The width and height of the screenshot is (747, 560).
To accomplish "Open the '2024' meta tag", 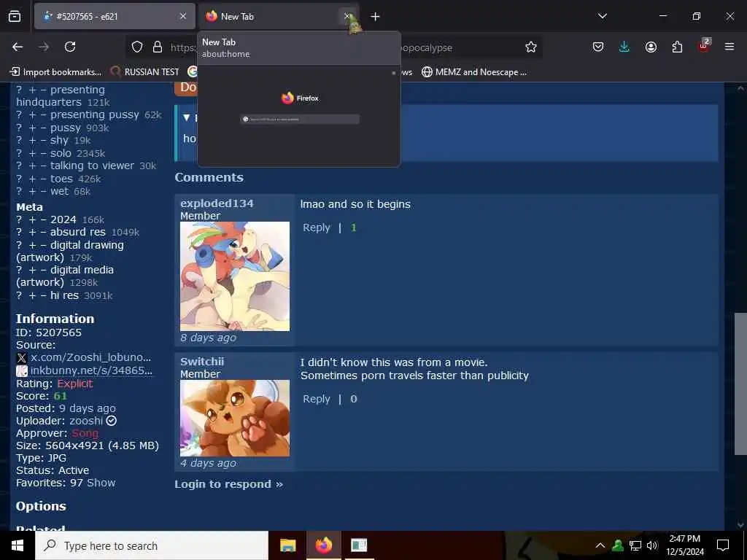I will coord(63,219).
